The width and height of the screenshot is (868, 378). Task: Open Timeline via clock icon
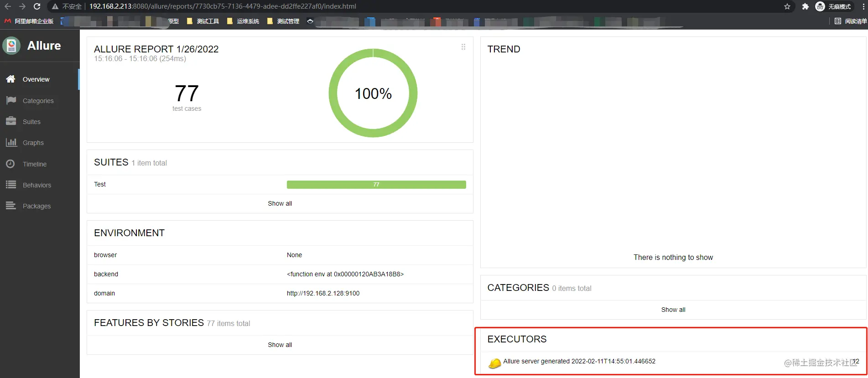pos(10,164)
